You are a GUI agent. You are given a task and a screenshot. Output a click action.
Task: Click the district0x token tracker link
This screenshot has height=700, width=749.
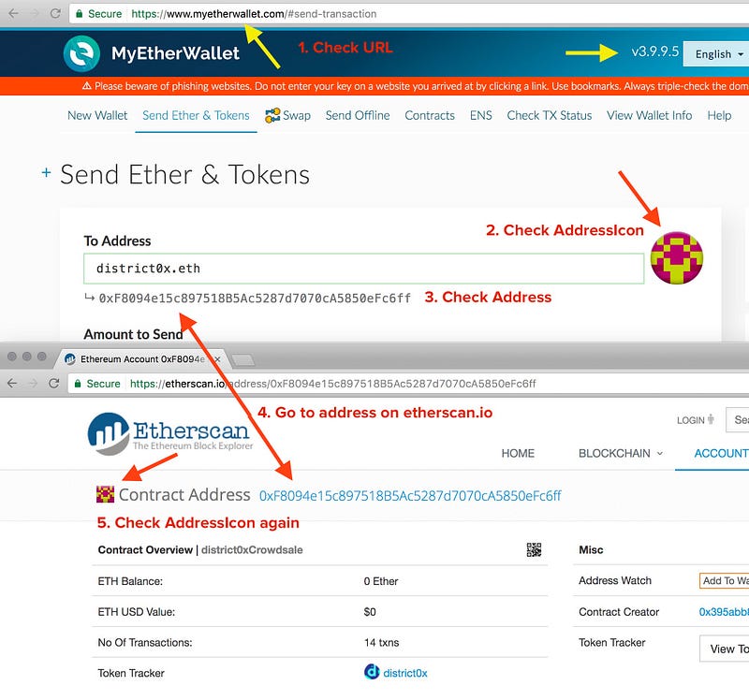pos(405,673)
